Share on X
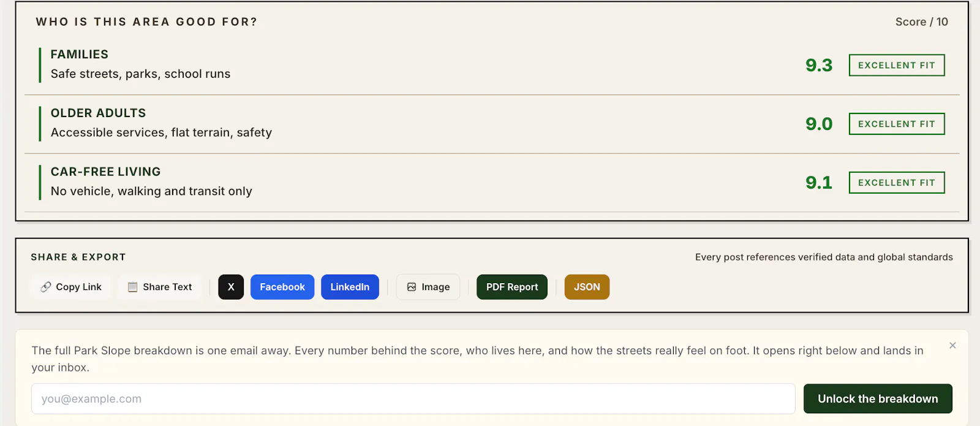This screenshot has height=426, width=980. coord(231,287)
